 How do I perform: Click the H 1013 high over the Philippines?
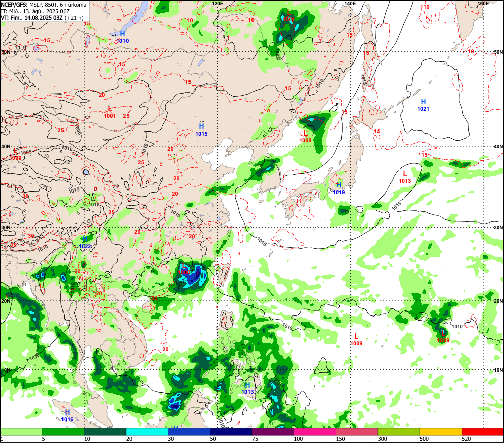coord(247,388)
